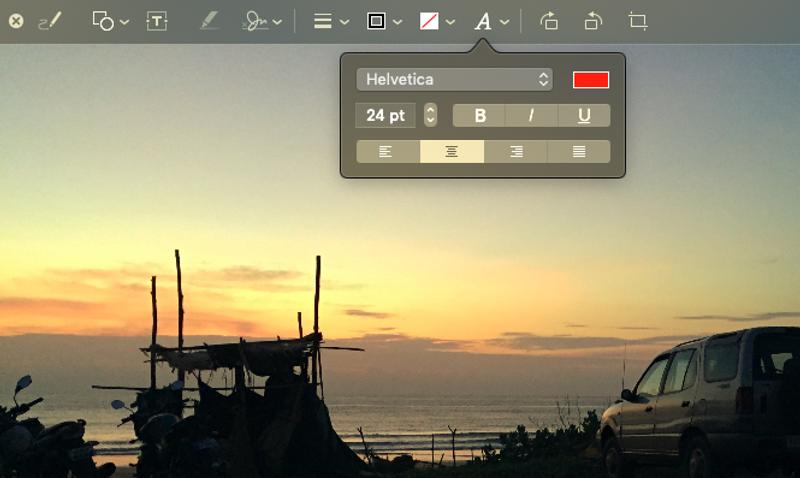Viewport: 800px width, 478px height.
Task: Select the Crop tool
Action: pos(638,21)
